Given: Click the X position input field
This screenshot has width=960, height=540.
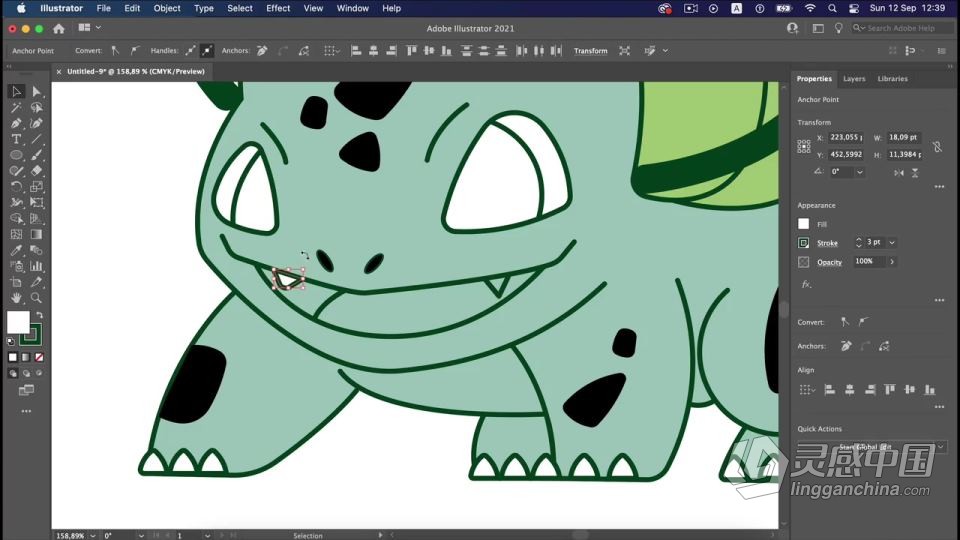Looking at the screenshot, I should pos(846,138).
